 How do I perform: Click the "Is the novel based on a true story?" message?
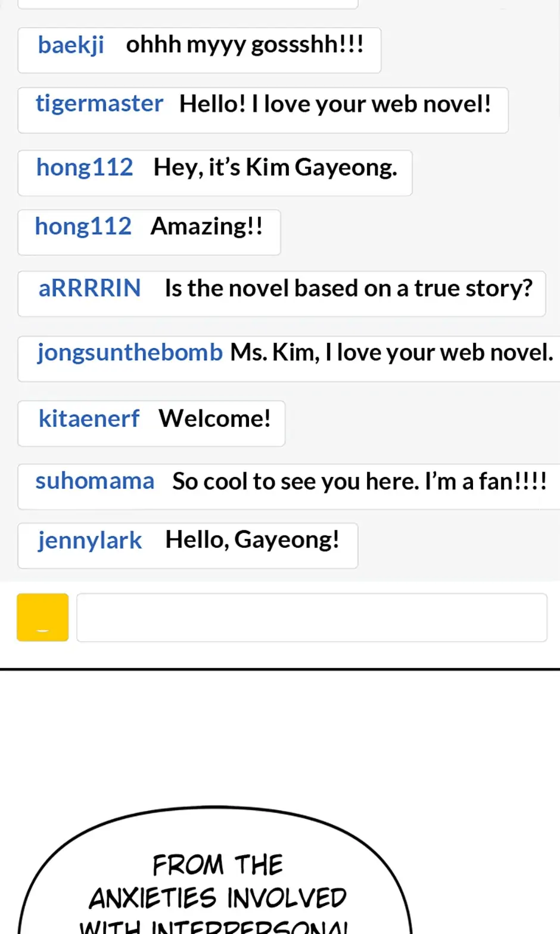pos(349,288)
